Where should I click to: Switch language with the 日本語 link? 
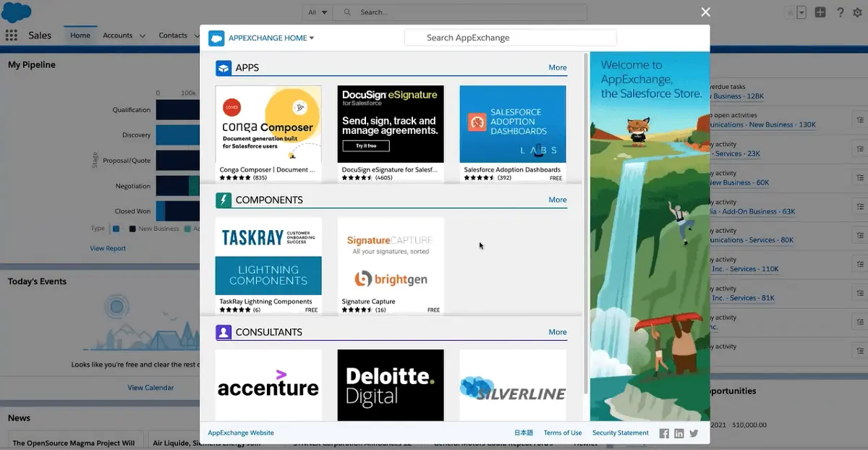524,433
